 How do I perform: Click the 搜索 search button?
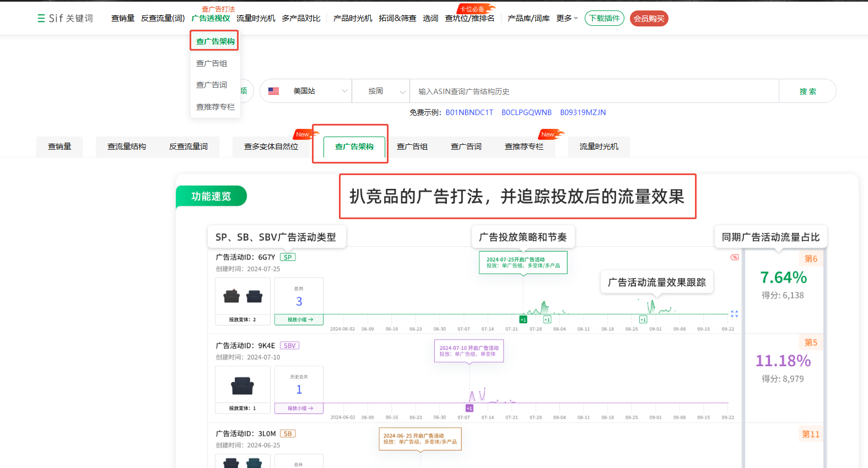click(807, 91)
